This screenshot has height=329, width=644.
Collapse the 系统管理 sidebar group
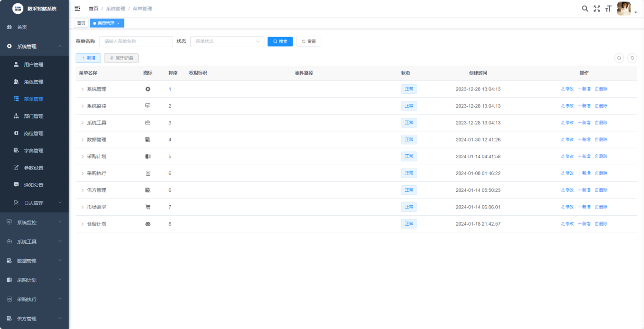coord(34,46)
